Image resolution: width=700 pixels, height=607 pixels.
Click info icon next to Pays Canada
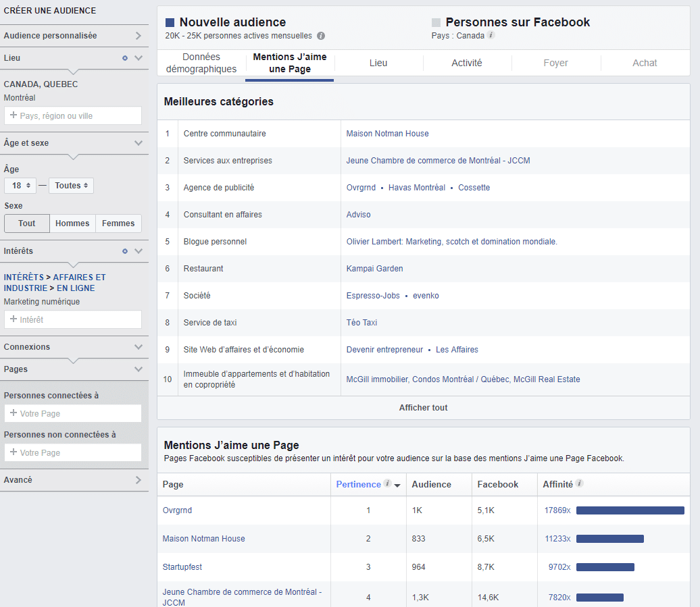click(x=491, y=35)
